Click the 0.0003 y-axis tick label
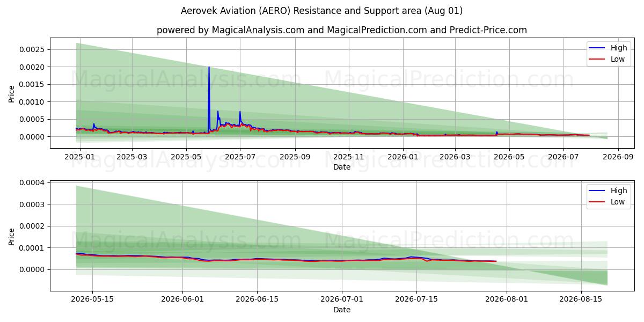Image resolution: width=644 pixels, height=322 pixels. (x=31, y=204)
